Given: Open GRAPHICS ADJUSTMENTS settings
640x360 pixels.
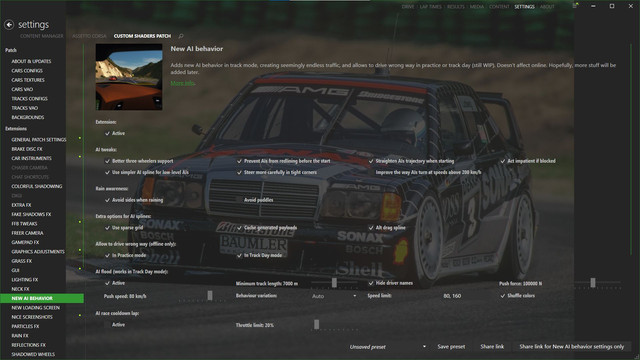Looking at the screenshot, I should click(38, 252).
